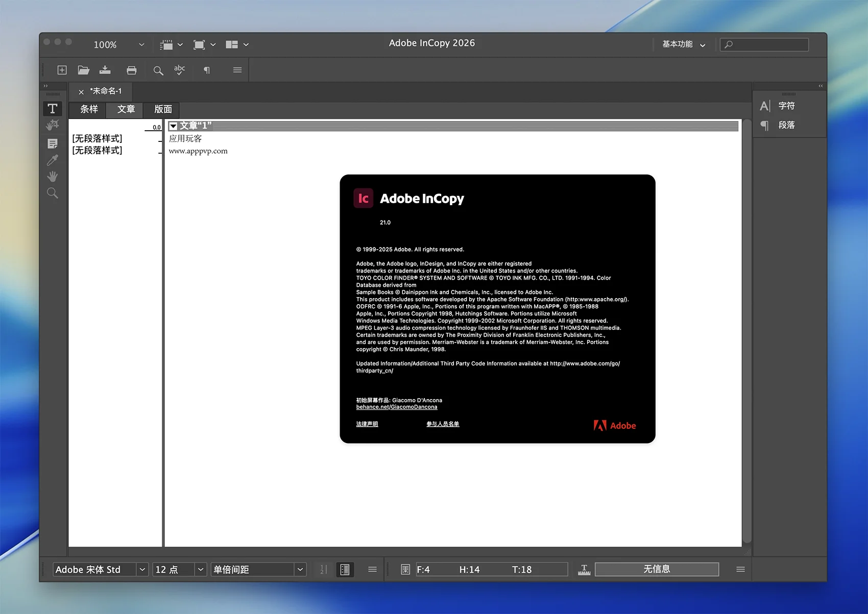Collapse the 文章"1" story triangle
Screen dimensions: 868x614
(x=174, y=126)
